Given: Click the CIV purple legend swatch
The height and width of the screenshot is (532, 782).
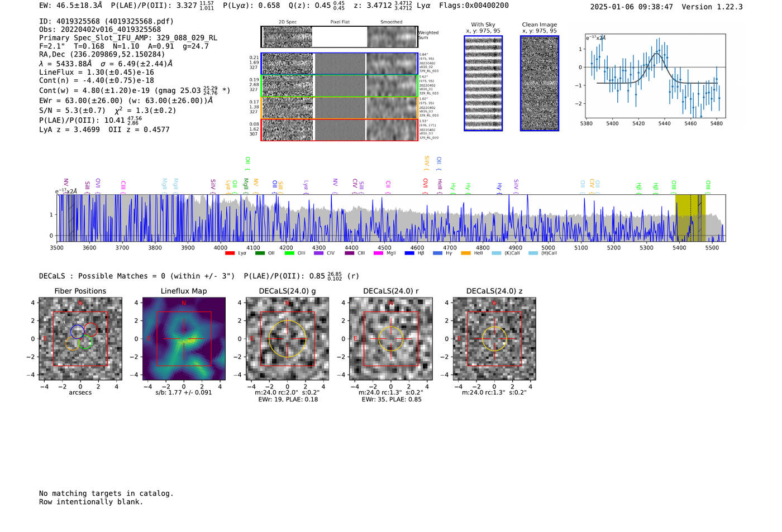Looking at the screenshot, I should click(319, 253).
